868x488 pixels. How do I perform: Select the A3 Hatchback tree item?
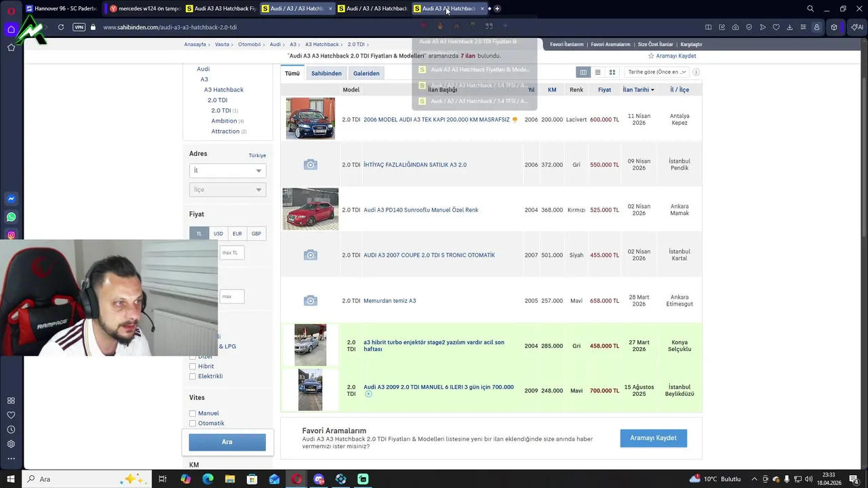point(224,89)
